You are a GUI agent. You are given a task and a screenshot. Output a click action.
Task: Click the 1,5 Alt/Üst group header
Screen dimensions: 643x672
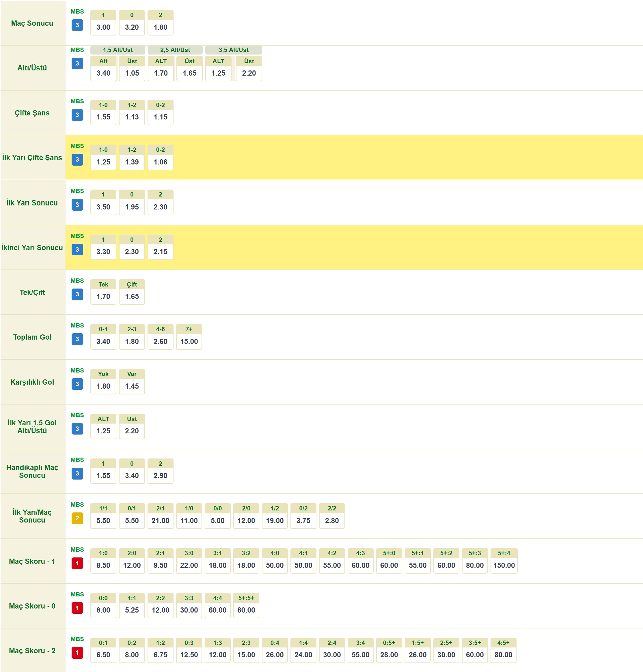point(118,50)
